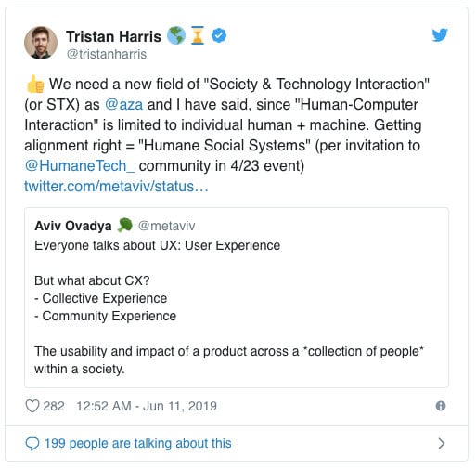Click the broccoli emoji beside Aviv Ovadya

[x=125, y=225]
